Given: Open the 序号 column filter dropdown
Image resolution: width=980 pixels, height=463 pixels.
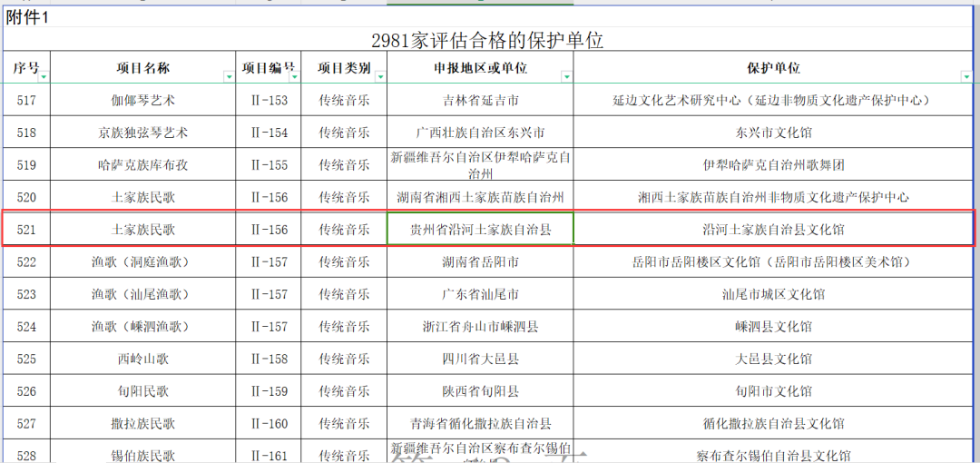Looking at the screenshot, I should pos(43,77).
